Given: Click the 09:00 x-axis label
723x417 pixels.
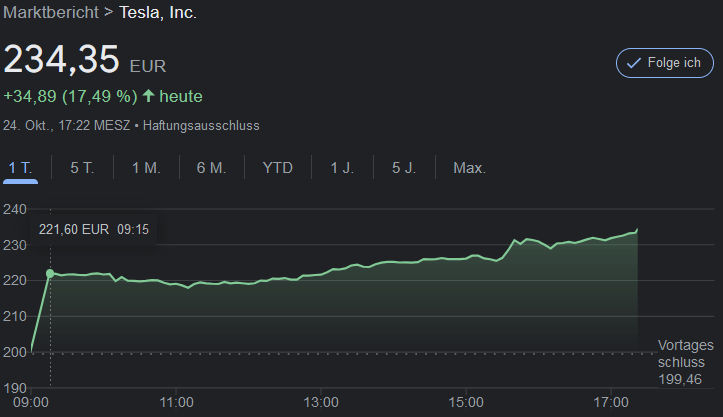Looking at the screenshot, I should click(31, 402).
